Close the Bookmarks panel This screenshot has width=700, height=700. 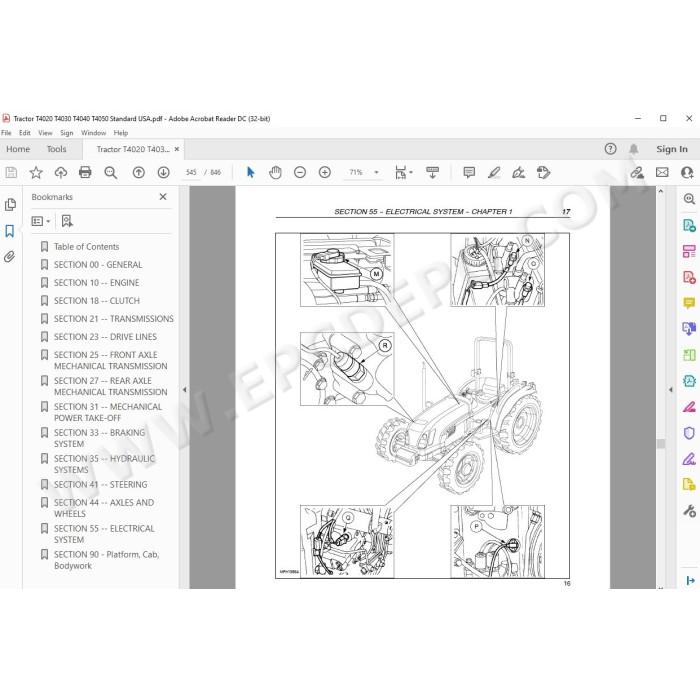[x=163, y=196]
